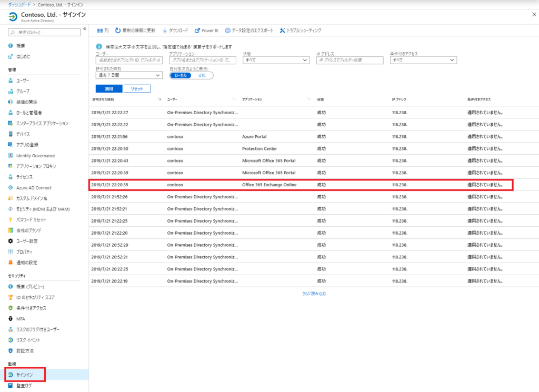Switch date display to ローカル
The image size is (539, 392).
click(181, 76)
